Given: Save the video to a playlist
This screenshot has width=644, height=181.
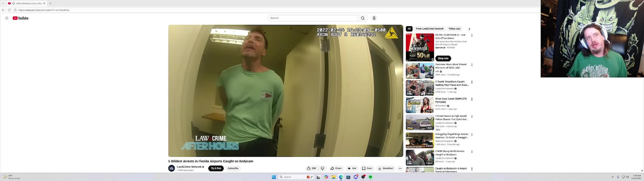Looking at the screenshot, I should [x=367, y=168].
